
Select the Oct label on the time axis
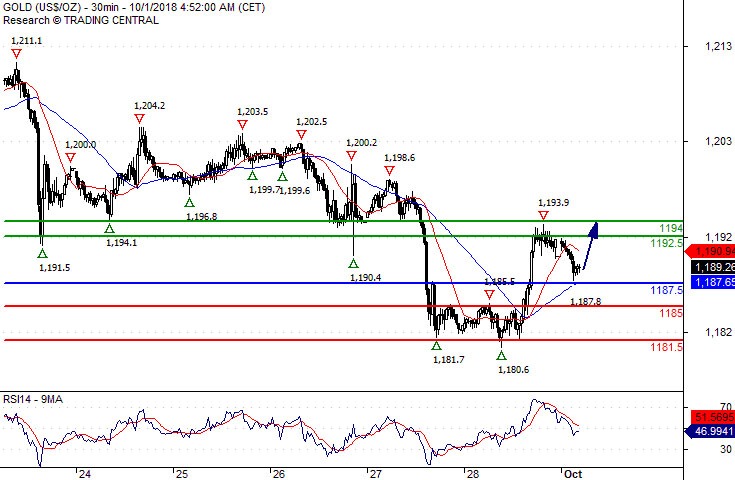coord(573,474)
